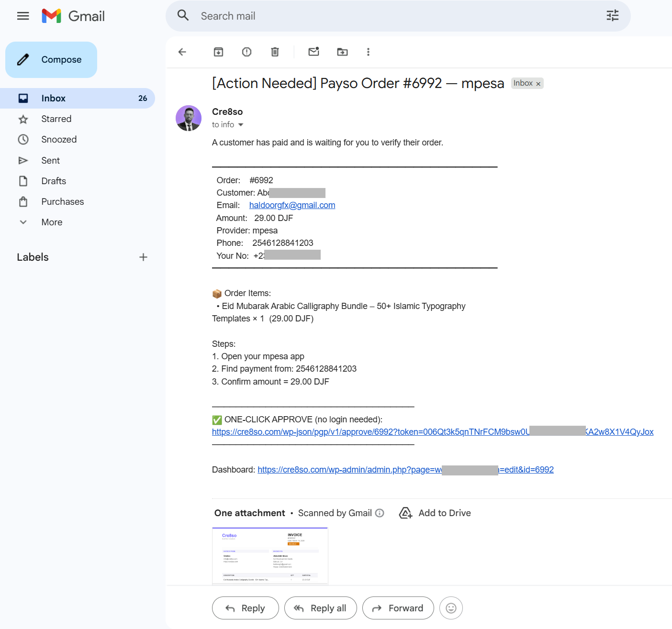Open the Move to folder icon
The image size is (672, 629).
pyautogui.click(x=342, y=52)
